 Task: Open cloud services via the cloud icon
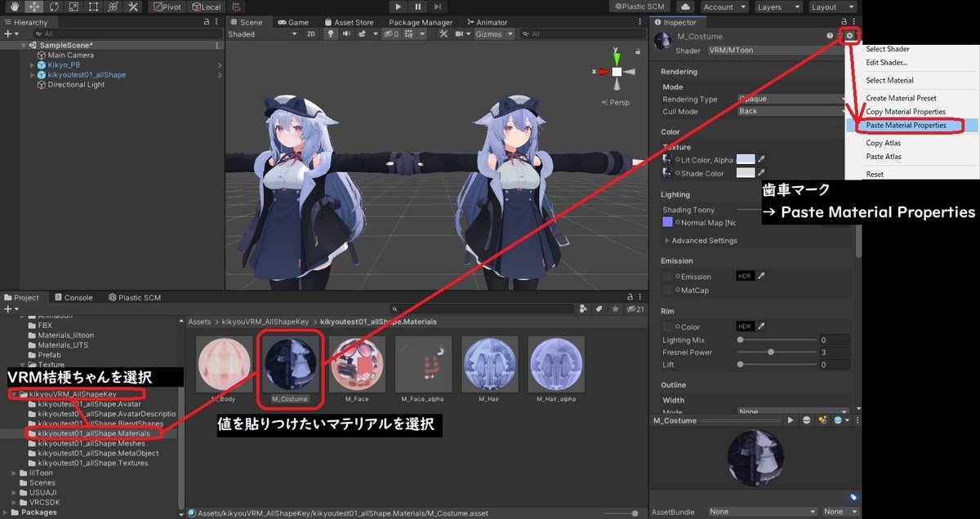tap(684, 7)
